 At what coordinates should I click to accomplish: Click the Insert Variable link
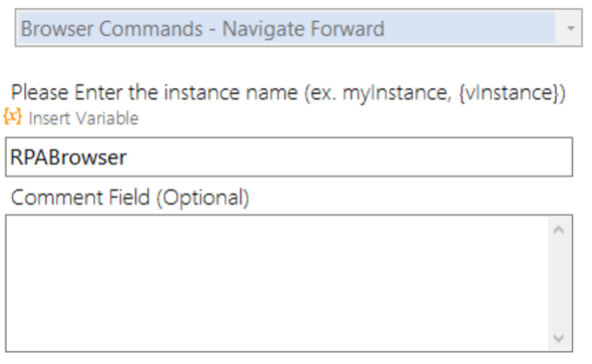84,119
